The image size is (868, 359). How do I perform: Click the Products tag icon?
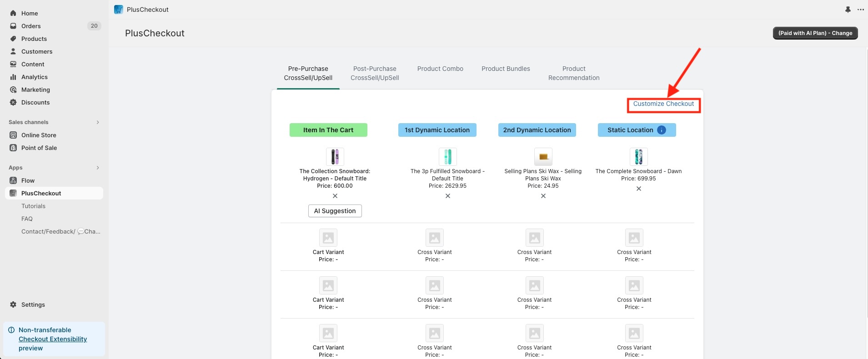(x=13, y=39)
